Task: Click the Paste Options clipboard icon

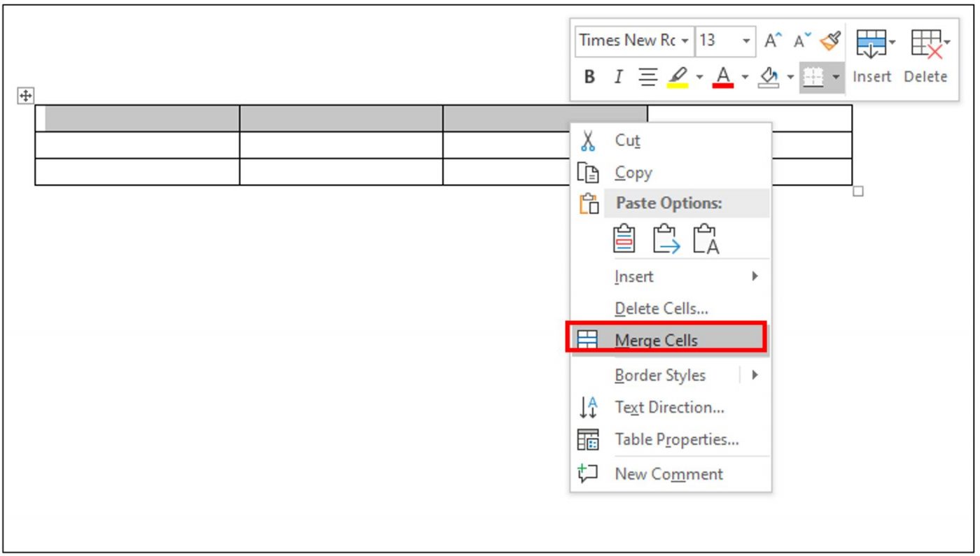Action: [x=589, y=204]
